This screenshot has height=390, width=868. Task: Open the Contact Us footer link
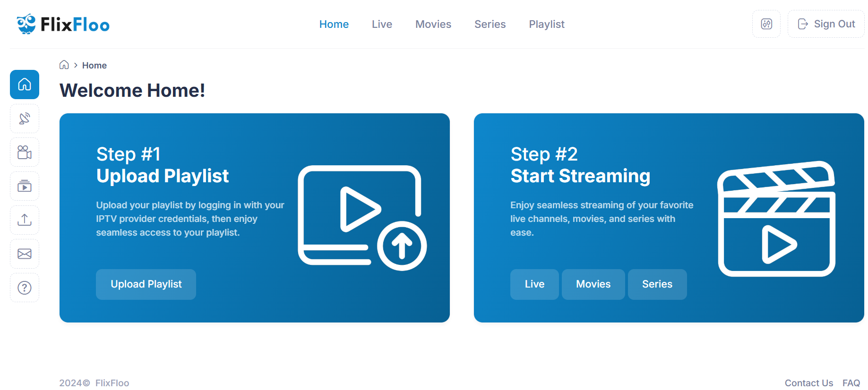tap(809, 383)
